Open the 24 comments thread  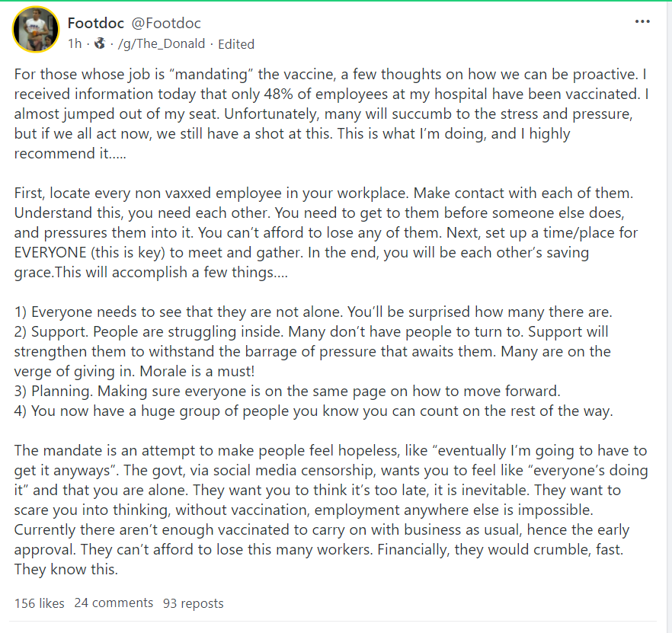click(114, 603)
